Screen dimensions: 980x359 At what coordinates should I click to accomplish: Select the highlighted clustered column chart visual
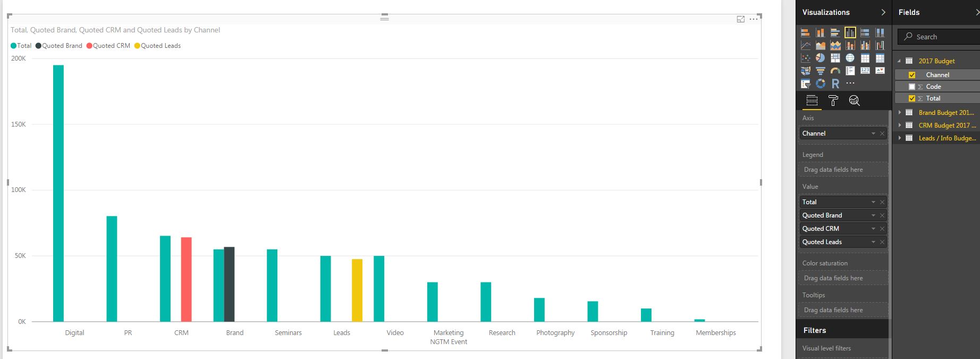click(850, 33)
